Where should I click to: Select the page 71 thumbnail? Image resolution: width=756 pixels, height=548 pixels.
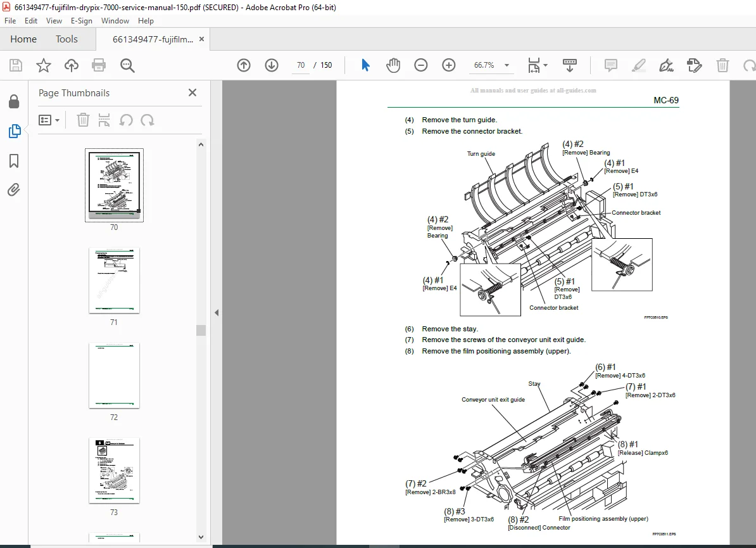(114, 280)
